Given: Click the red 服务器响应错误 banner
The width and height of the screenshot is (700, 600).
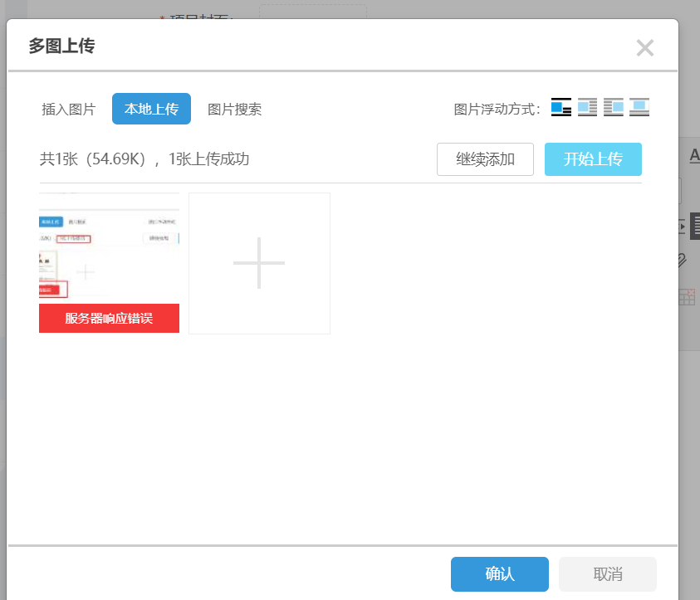Looking at the screenshot, I should coord(109,319).
